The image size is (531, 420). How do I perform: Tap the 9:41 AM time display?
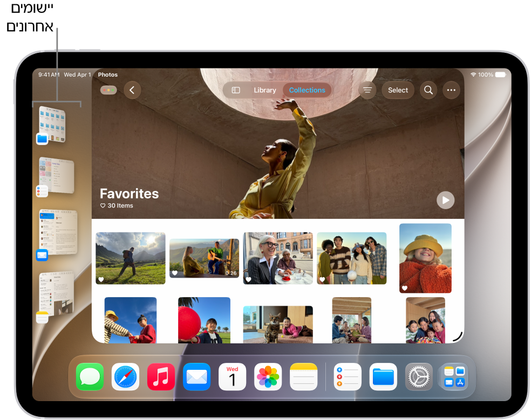click(49, 74)
